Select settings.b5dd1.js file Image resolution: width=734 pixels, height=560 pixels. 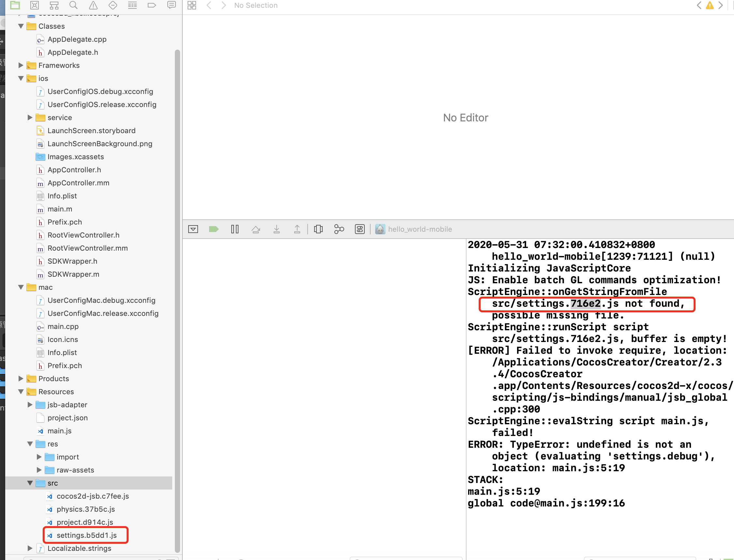coord(86,535)
